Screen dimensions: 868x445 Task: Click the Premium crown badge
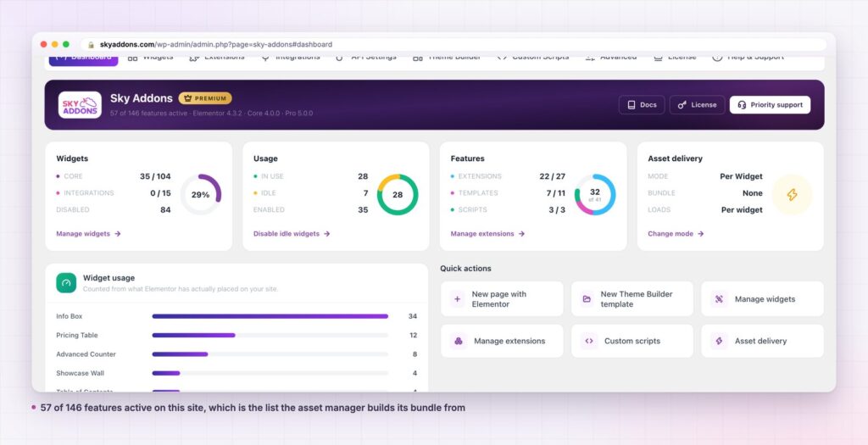205,98
